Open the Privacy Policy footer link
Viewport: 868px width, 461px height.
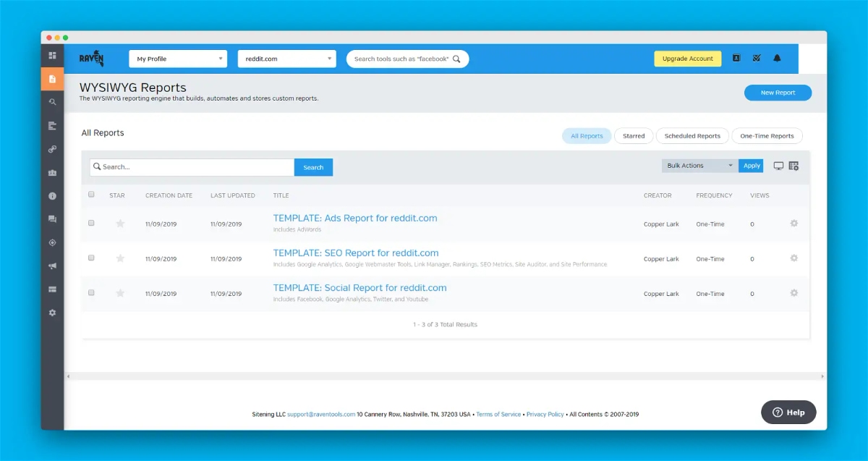pyautogui.click(x=545, y=415)
